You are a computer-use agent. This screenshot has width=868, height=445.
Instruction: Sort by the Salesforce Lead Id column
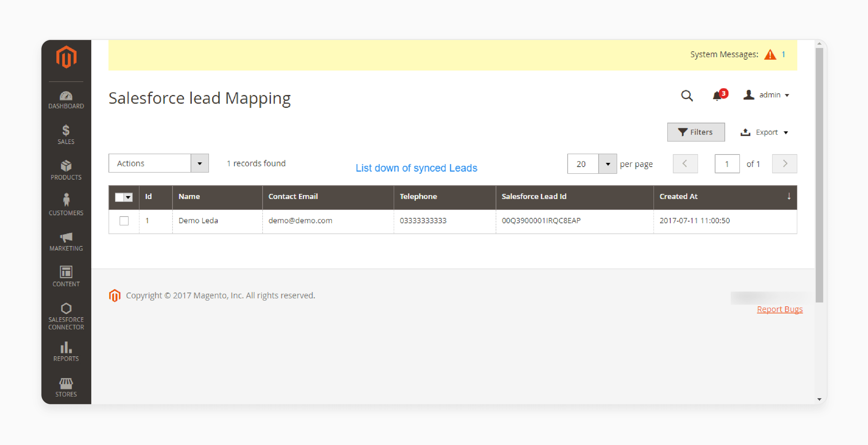pos(575,197)
